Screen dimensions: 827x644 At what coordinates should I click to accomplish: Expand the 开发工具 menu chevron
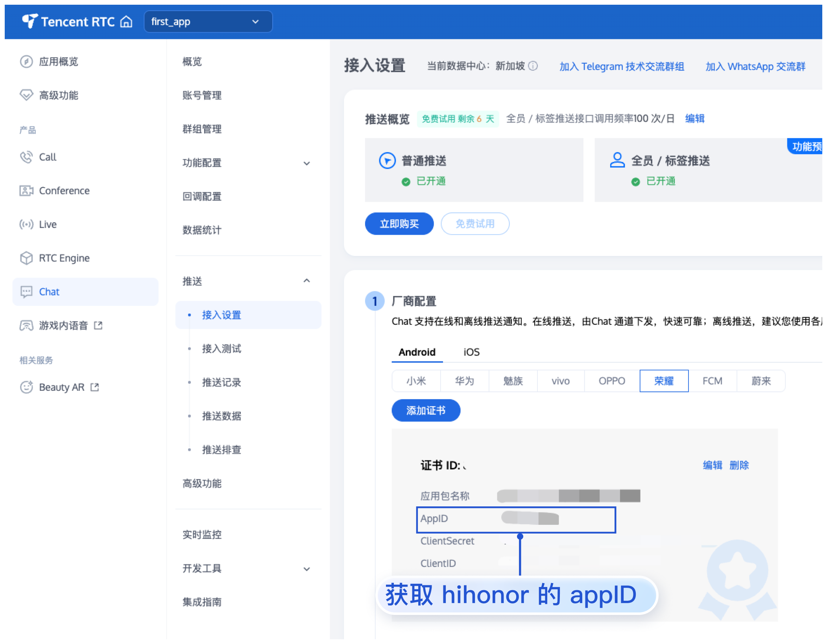(x=307, y=569)
